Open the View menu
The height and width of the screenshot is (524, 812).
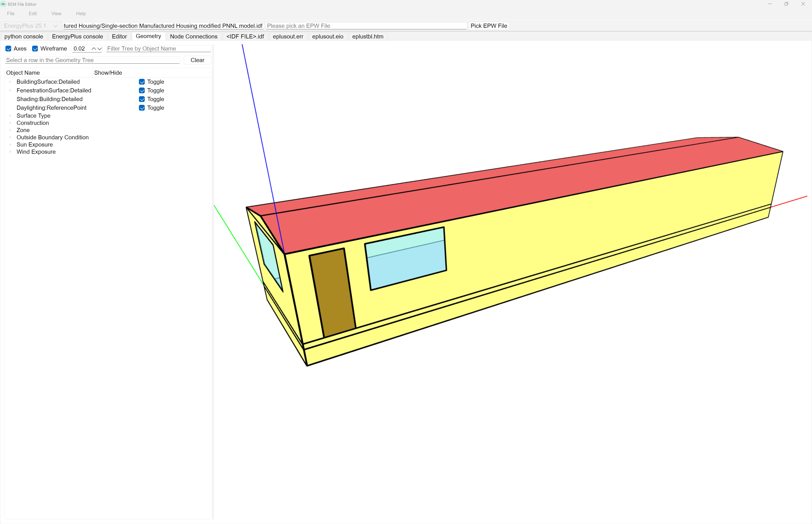coord(56,14)
